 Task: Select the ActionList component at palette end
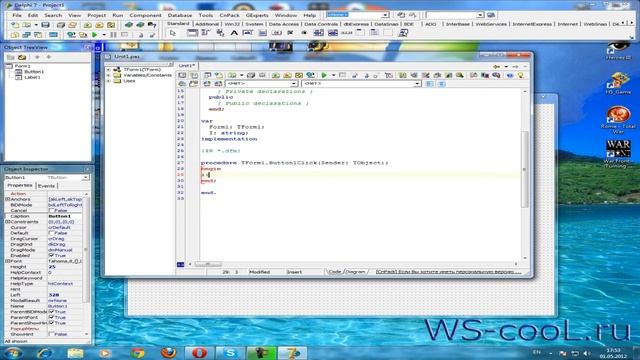(x=403, y=33)
